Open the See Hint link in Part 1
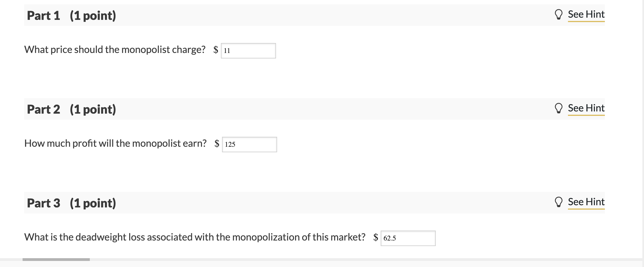This screenshot has height=267, width=644. click(x=586, y=14)
